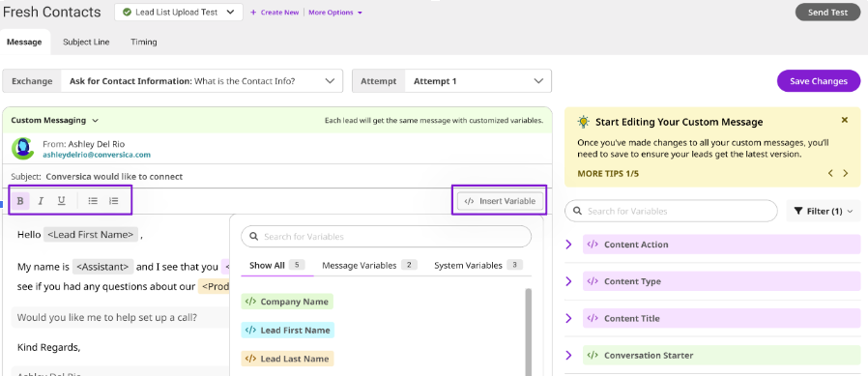Expand the Custom Messaging dropdown
This screenshot has width=868, height=376.
(x=54, y=120)
